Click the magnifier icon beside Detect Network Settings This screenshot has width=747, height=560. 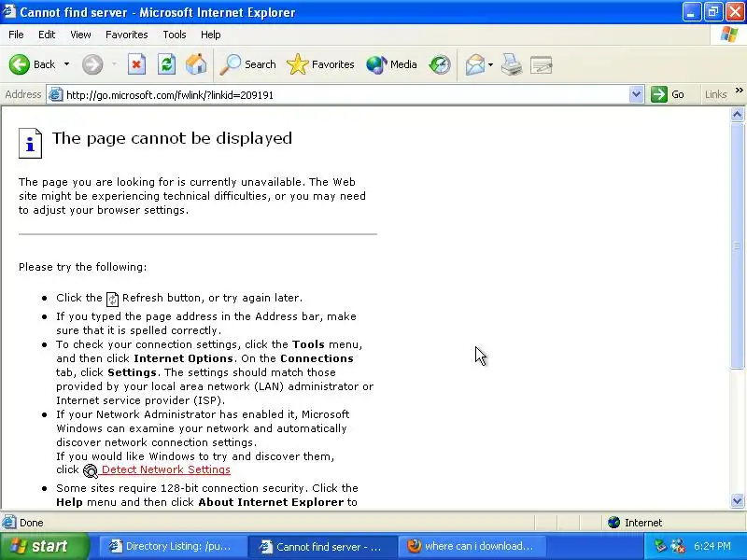click(90, 470)
